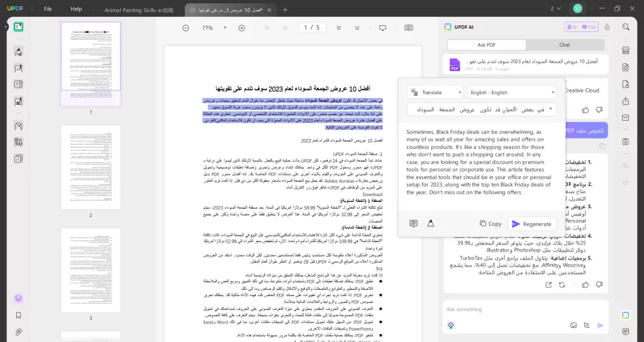The image size is (644, 342).
Task: Zoom in with the plus icon
Action: tap(241, 28)
